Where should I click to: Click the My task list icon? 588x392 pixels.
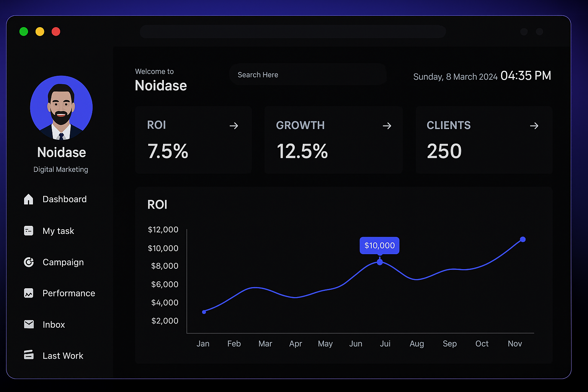(29, 231)
